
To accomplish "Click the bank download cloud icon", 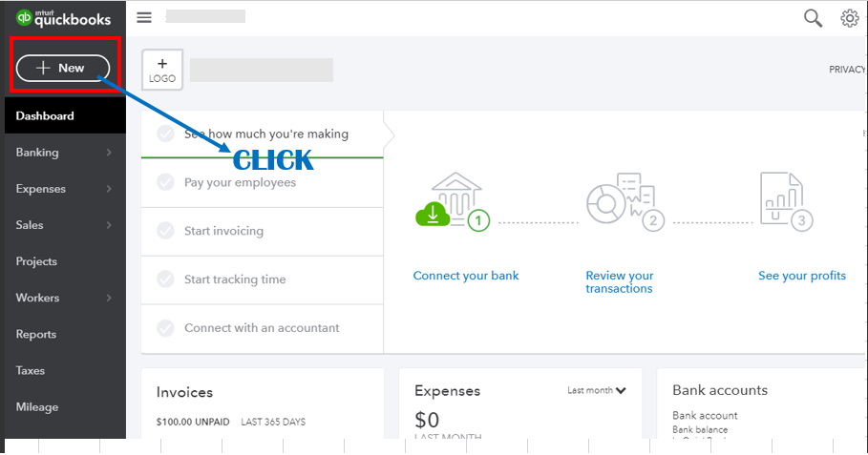I will click(433, 214).
